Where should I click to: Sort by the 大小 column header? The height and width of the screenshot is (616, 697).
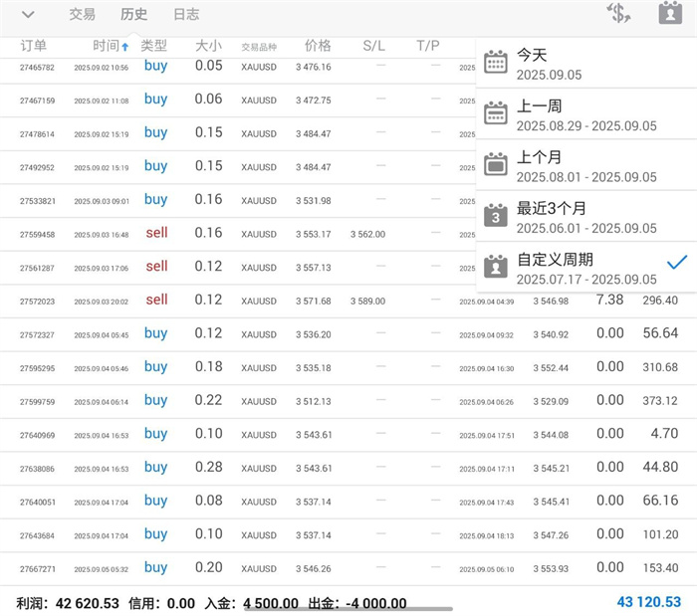tap(208, 46)
